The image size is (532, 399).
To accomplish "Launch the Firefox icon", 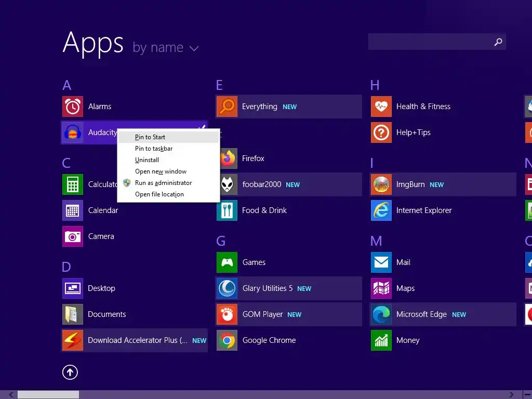I will click(x=229, y=158).
